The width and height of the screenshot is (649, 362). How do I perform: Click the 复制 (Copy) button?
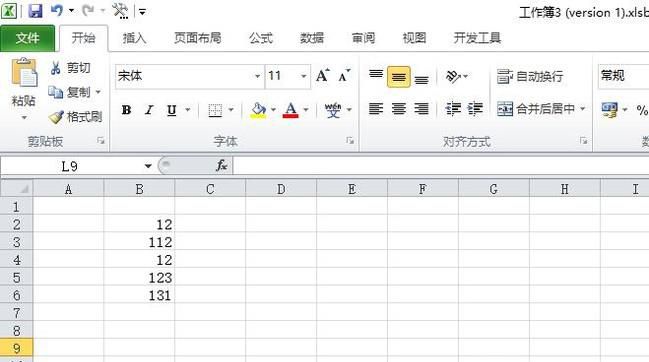pos(69,92)
